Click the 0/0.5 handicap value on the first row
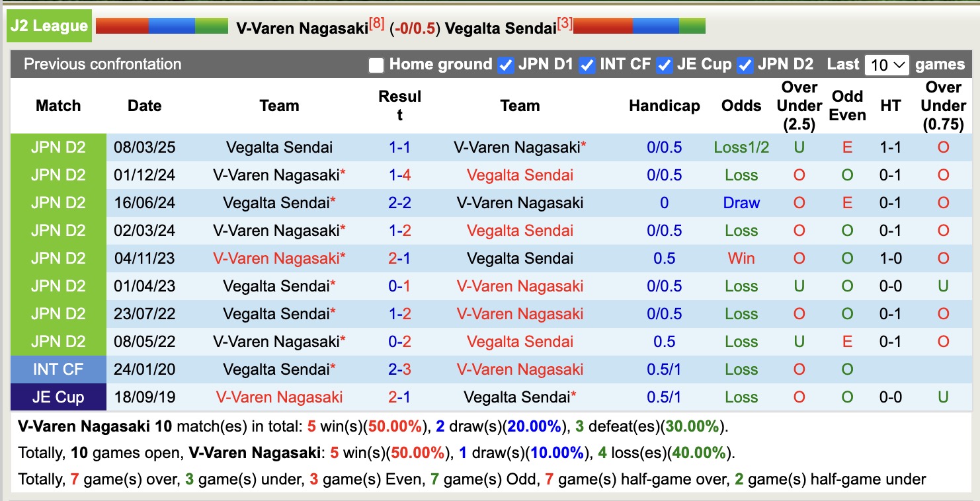Viewport: 980px width, 501px height. [664, 147]
